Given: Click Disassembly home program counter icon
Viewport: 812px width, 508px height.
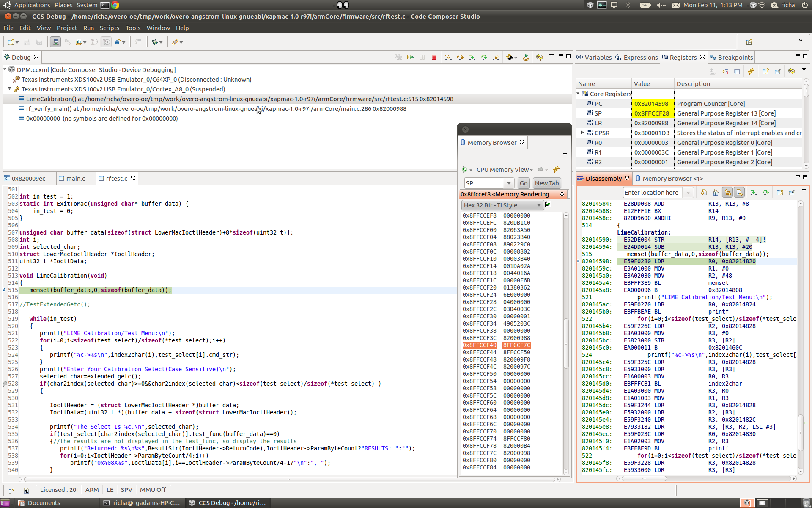Looking at the screenshot, I should (716, 193).
